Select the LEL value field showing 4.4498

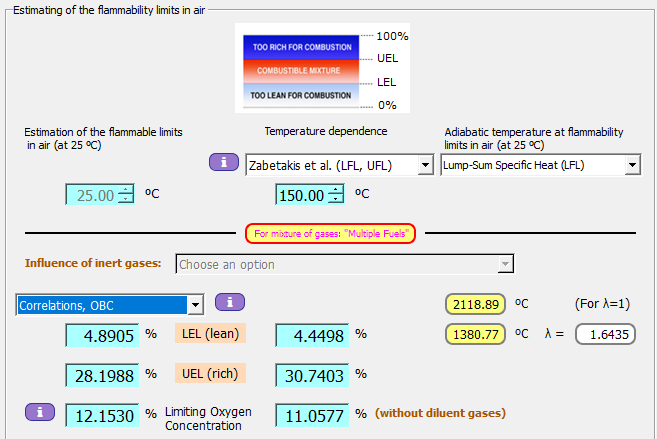[x=311, y=335]
